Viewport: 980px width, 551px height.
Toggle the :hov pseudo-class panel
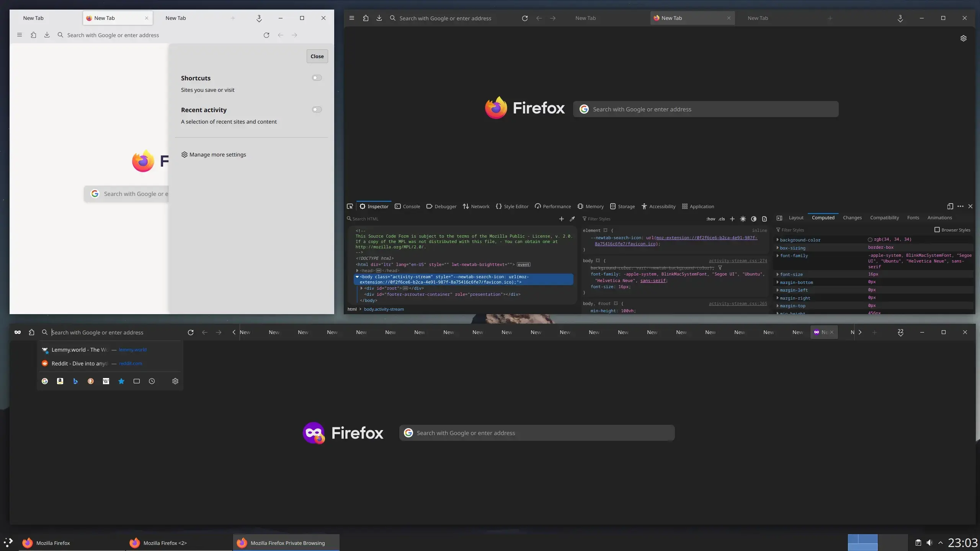pos(710,219)
